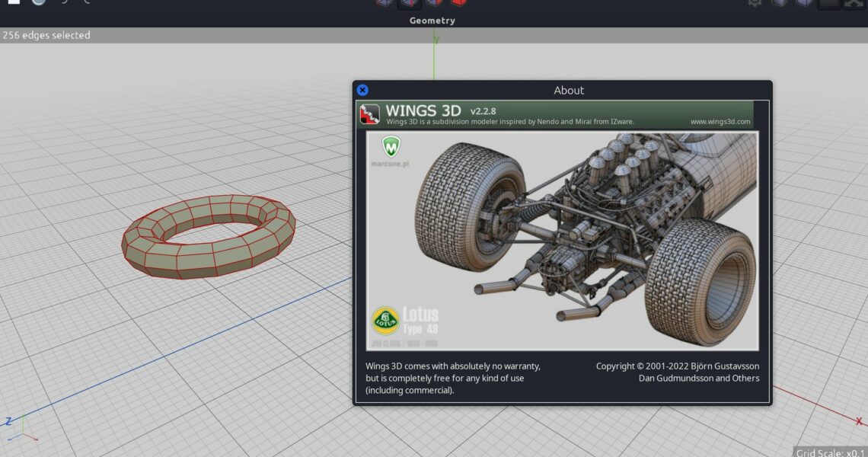Click the Wings 3D logo in About header
This screenshot has width=868, height=457.
pos(370,114)
